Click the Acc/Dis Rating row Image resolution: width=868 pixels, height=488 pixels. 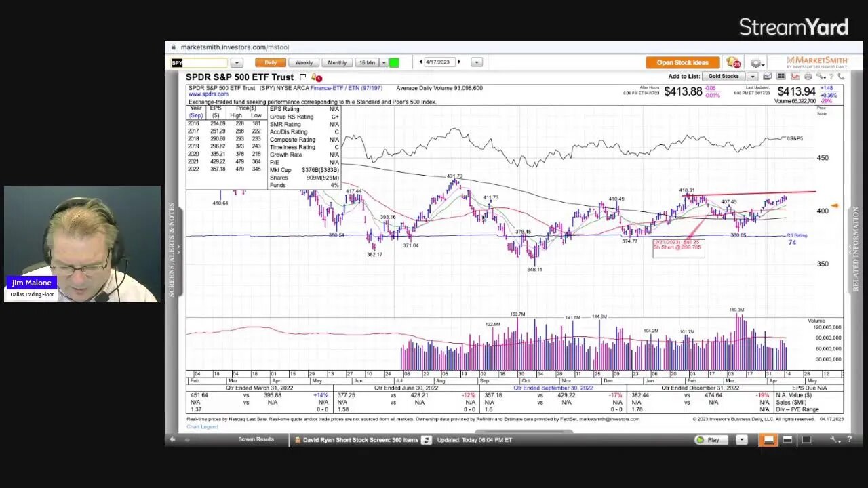[x=304, y=131]
